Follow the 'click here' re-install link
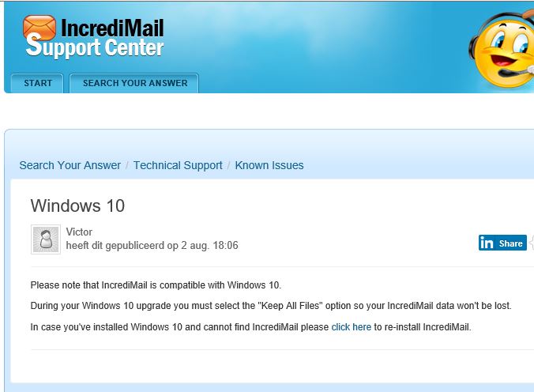This screenshot has height=392, width=534. click(x=351, y=327)
